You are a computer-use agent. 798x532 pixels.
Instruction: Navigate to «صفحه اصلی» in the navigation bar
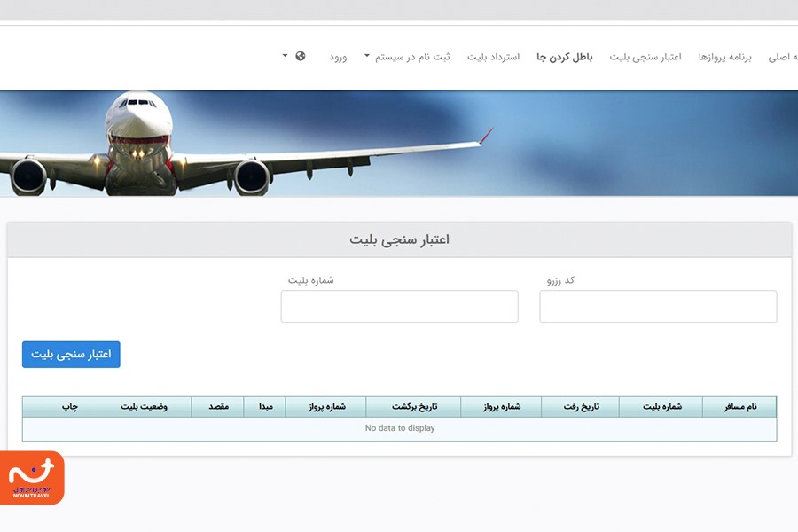(x=782, y=56)
